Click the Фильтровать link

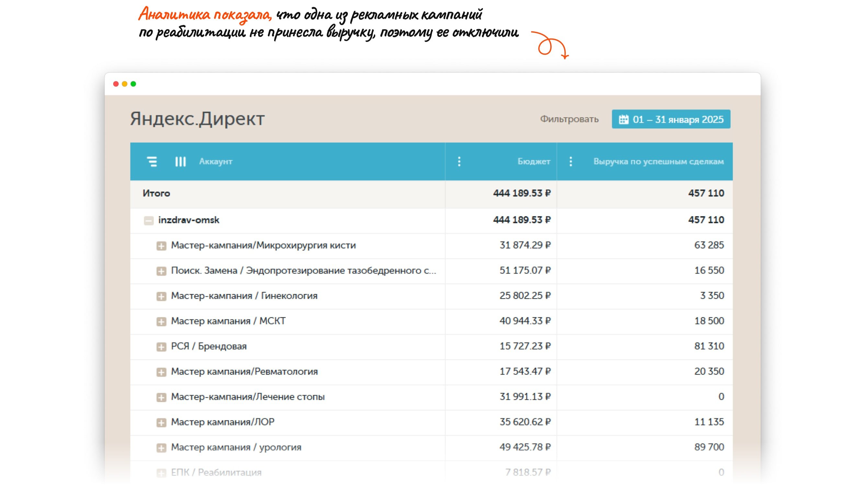(569, 119)
